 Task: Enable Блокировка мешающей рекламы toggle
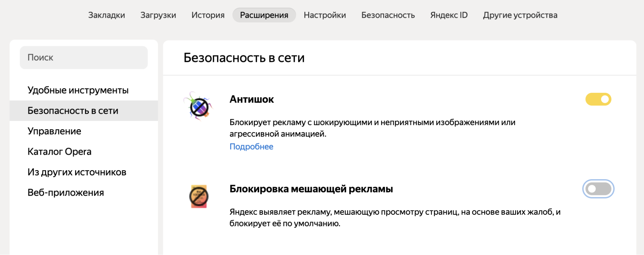click(598, 189)
